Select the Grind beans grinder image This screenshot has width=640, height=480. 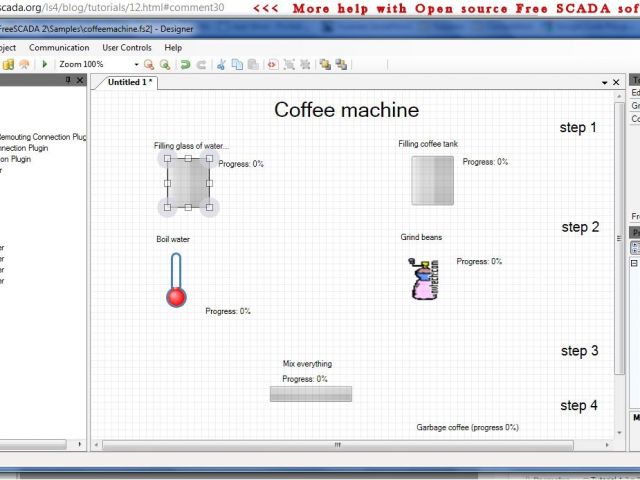coord(423,278)
